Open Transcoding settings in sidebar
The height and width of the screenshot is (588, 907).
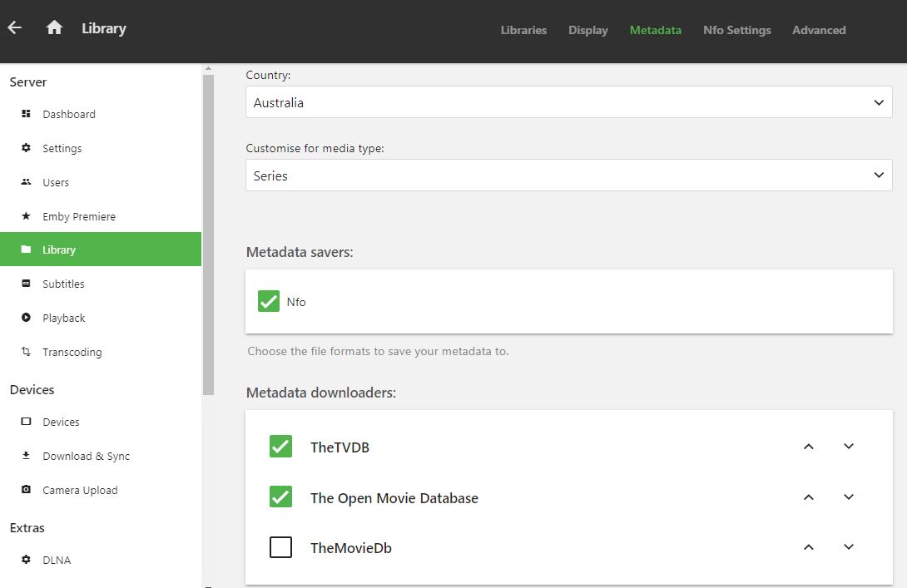pyautogui.click(x=72, y=352)
